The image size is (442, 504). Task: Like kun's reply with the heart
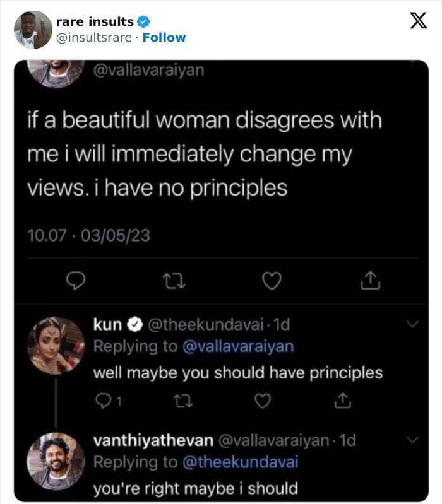click(x=263, y=400)
